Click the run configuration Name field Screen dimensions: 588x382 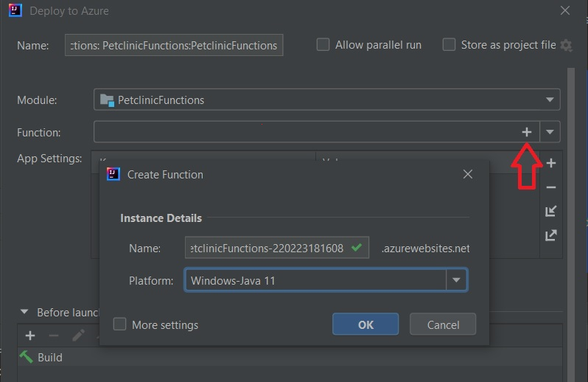[174, 46]
